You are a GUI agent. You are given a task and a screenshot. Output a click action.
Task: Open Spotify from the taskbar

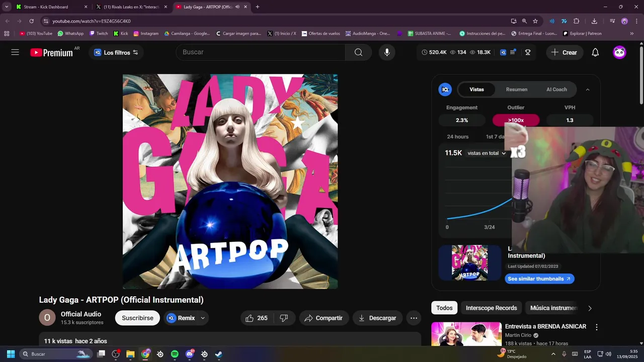pos(175,354)
